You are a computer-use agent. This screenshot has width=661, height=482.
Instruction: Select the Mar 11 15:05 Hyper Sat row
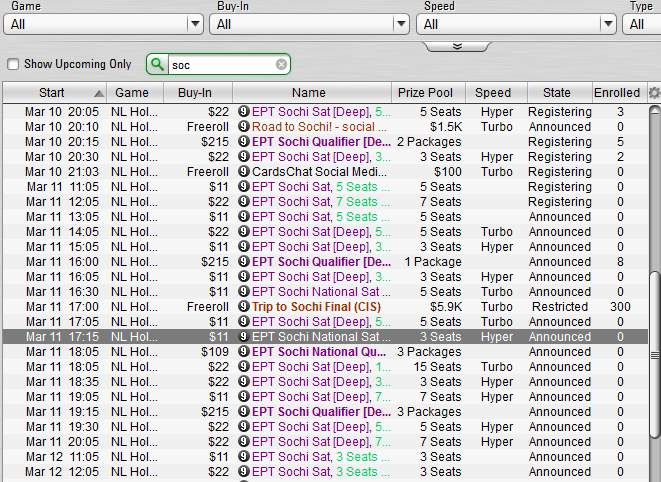pyautogui.click(x=325, y=247)
